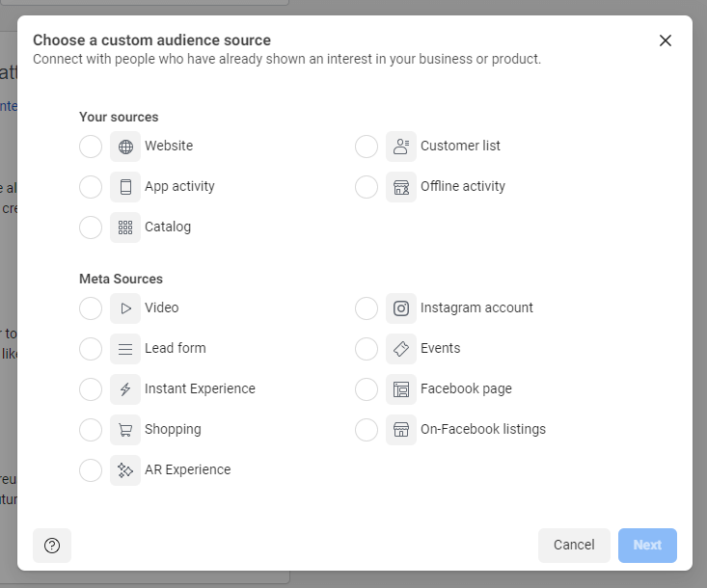Viewport: 707px width, 588px height.
Task: Click the Instagram account label text
Action: pyautogui.click(x=476, y=307)
